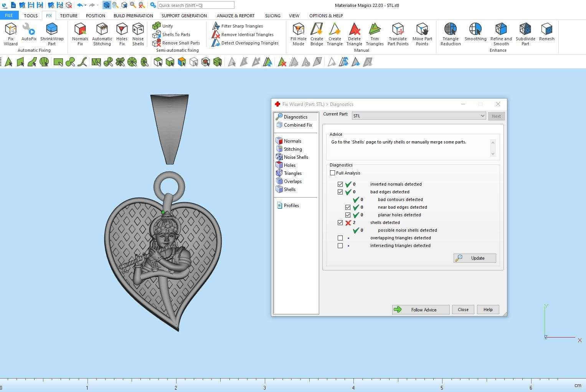Open the SUPPORT GENERATION ribbon tab
Screen dimensions: 586x392
click(x=184, y=16)
